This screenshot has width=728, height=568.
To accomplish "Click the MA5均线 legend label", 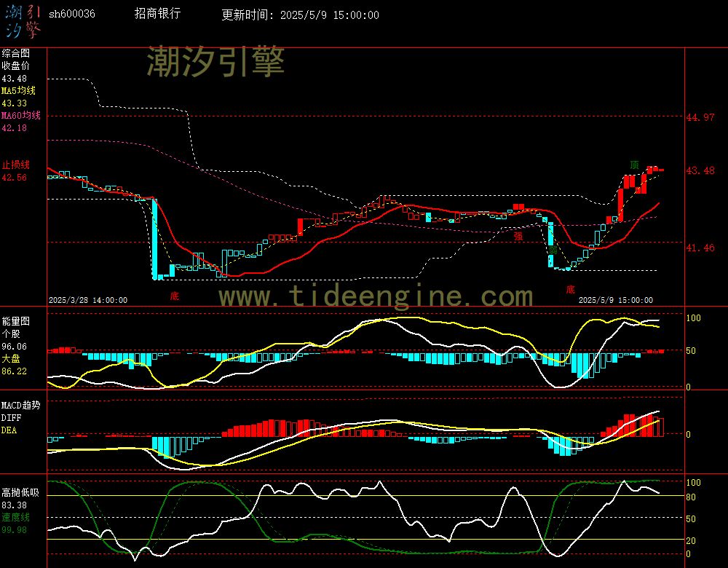I will tap(18, 90).
